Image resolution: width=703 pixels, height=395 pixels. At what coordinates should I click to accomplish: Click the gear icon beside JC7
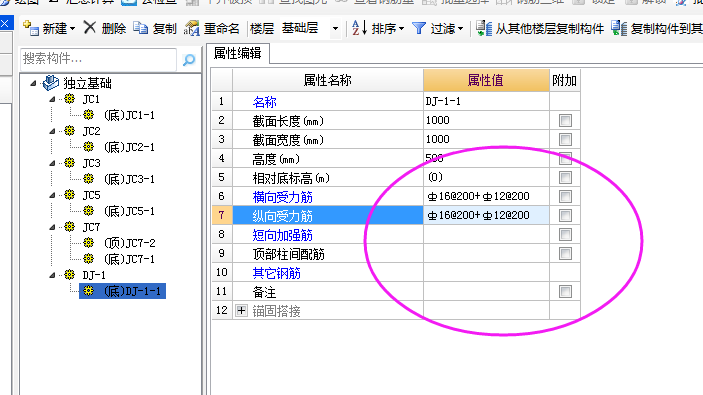point(69,227)
